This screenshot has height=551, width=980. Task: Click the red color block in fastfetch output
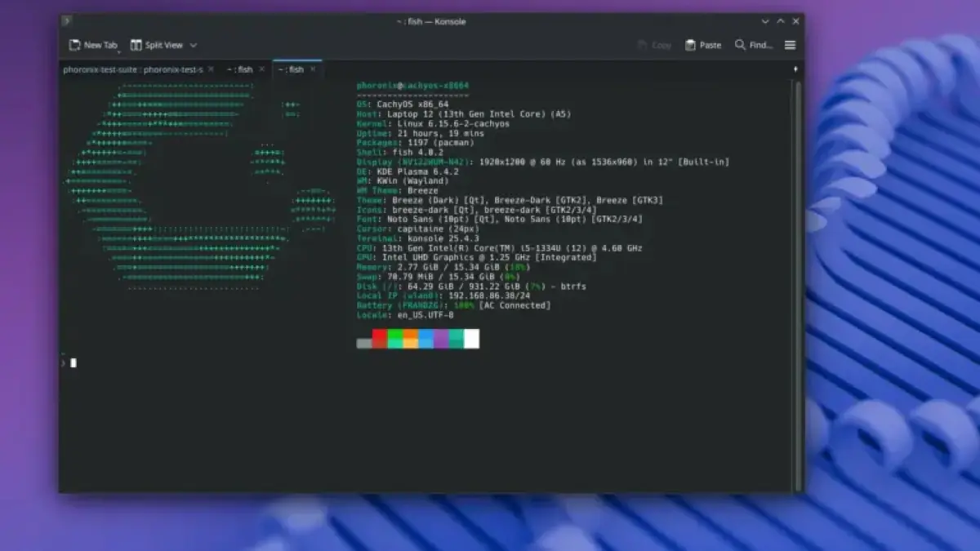click(380, 339)
